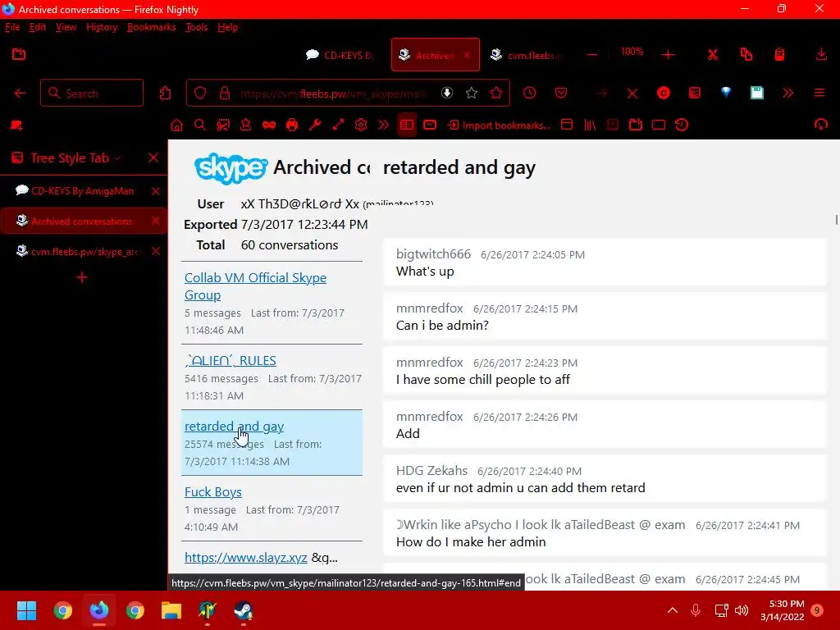Open Collab VM Official Skype Group conversation
840x630 pixels.
point(255,286)
